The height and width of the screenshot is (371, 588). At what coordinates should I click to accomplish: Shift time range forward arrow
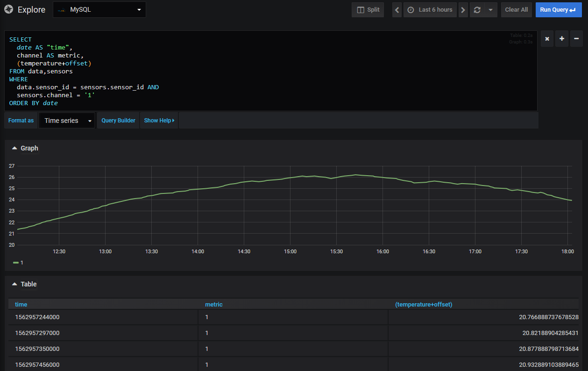(x=463, y=10)
